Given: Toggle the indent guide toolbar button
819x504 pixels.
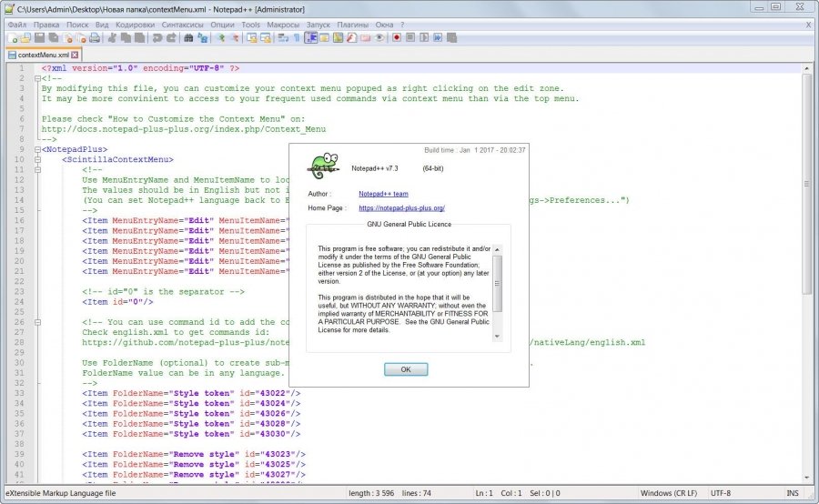Looking at the screenshot, I should (310, 38).
